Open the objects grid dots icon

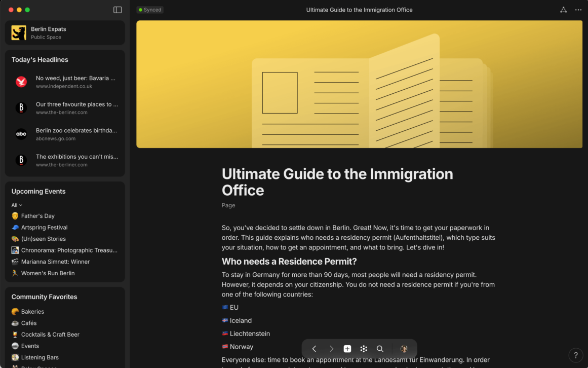point(364,349)
